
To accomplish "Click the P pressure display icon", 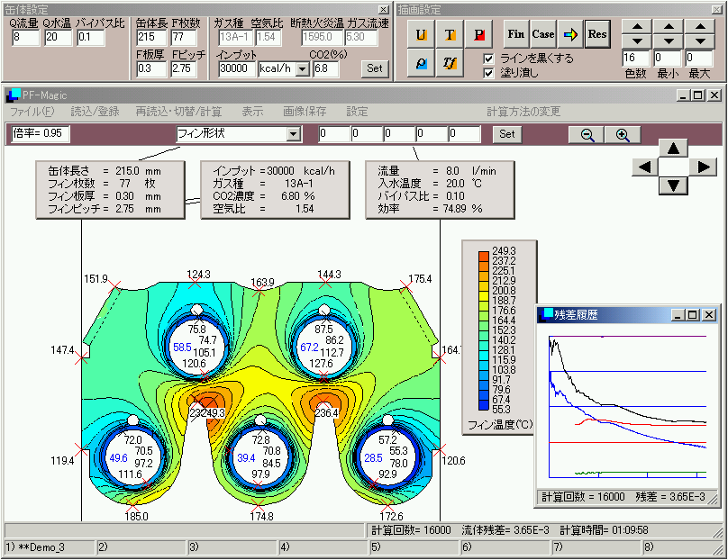I will click(479, 34).
